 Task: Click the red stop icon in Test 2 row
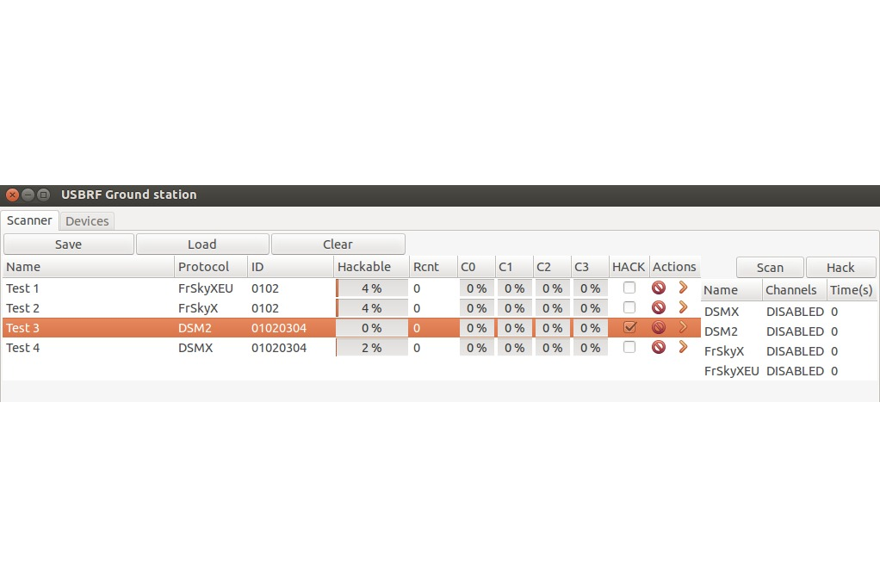tap(659, 307)
